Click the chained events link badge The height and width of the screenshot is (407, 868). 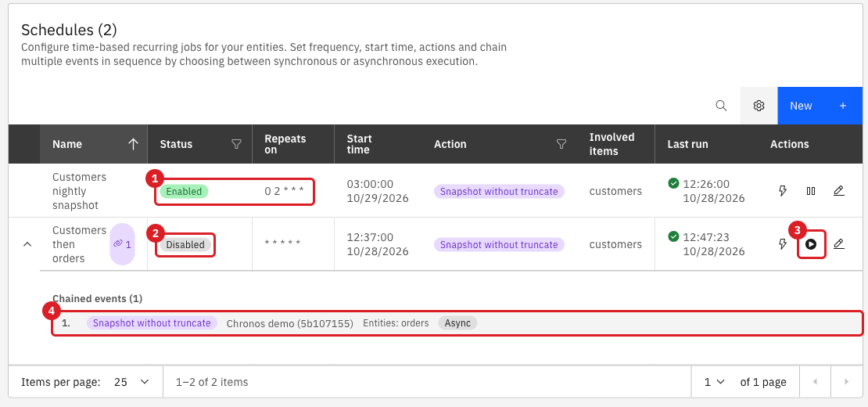click(x=122, y=244)
